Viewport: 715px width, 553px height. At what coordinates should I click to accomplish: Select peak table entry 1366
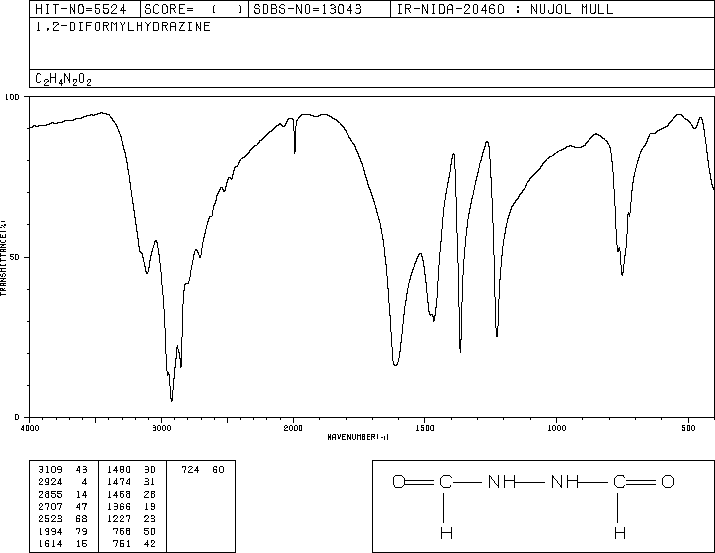119,506
